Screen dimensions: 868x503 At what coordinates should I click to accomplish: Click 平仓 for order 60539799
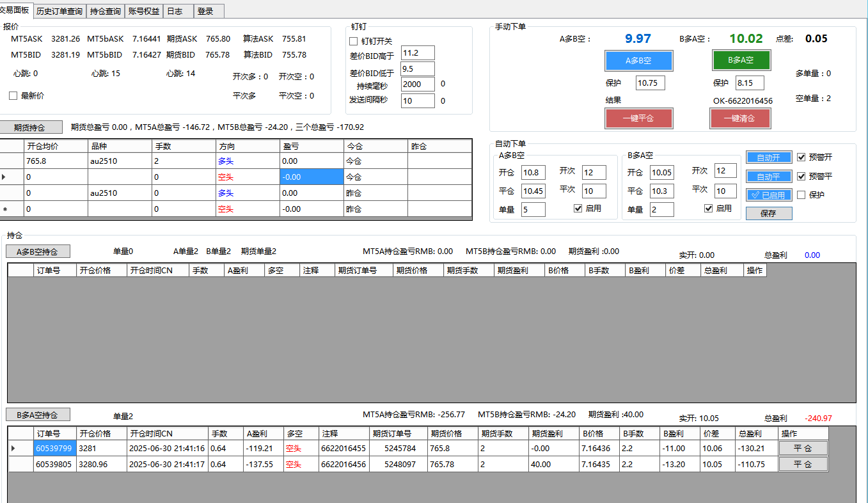coord(803,448)
